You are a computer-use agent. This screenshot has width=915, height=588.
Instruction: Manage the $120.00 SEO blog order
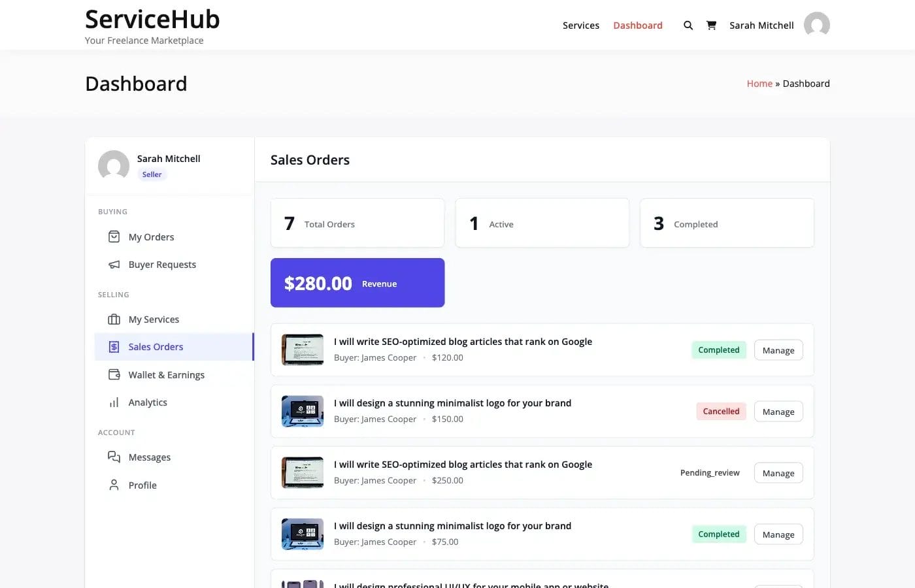(778, 350)
